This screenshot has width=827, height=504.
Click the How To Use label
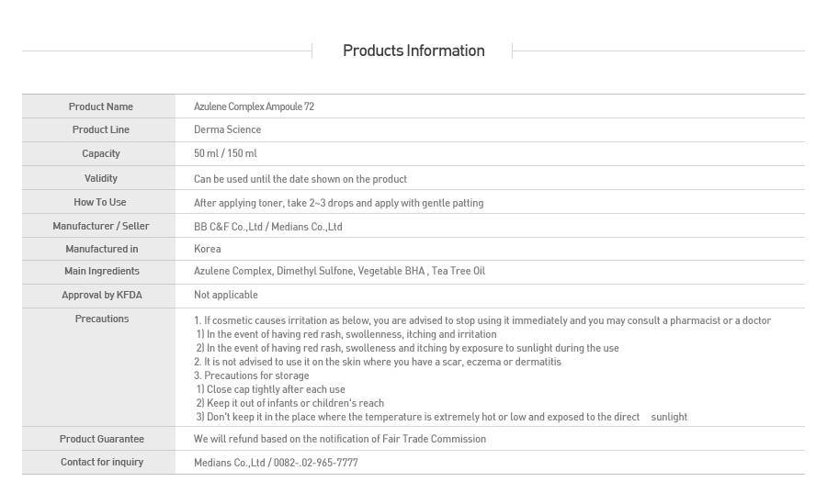point(100,202)
